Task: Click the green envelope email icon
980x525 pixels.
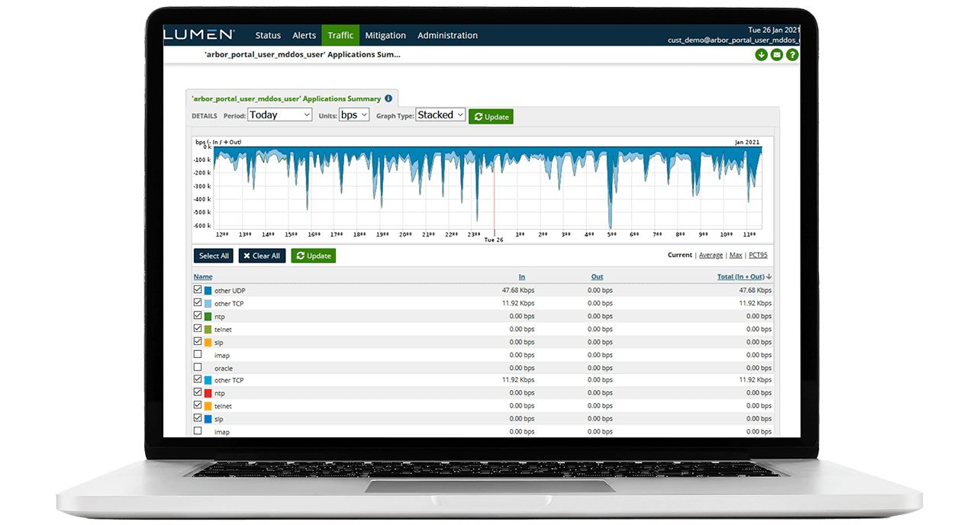Action: 776,55
